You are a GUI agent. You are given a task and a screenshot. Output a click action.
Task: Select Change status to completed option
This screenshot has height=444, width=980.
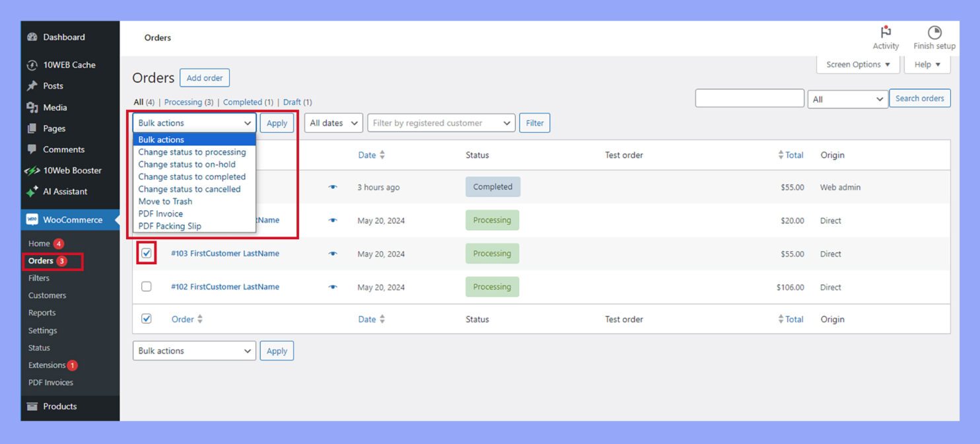coord(192,176)
